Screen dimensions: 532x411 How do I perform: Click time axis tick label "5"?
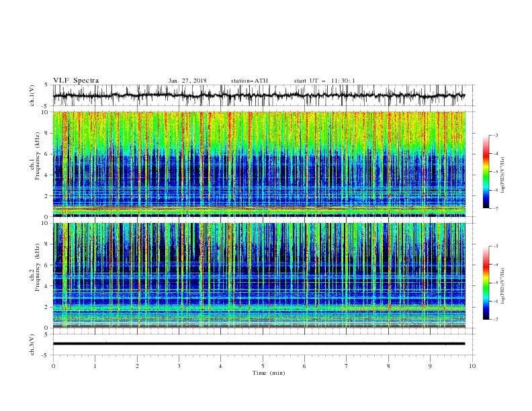point(263,366)
